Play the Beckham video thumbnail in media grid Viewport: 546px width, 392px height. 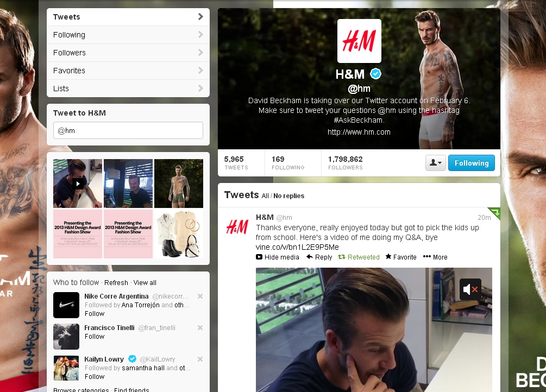78,184
